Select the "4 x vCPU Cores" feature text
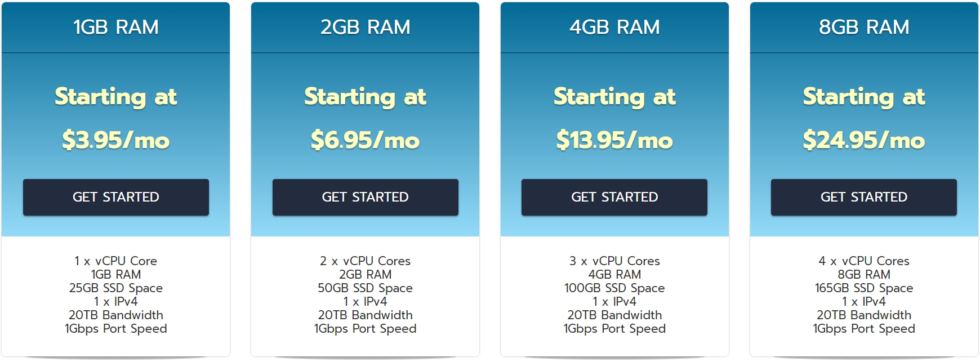This screenshot has height=362, width=980. pyautogui.click(x=863, y=261)
